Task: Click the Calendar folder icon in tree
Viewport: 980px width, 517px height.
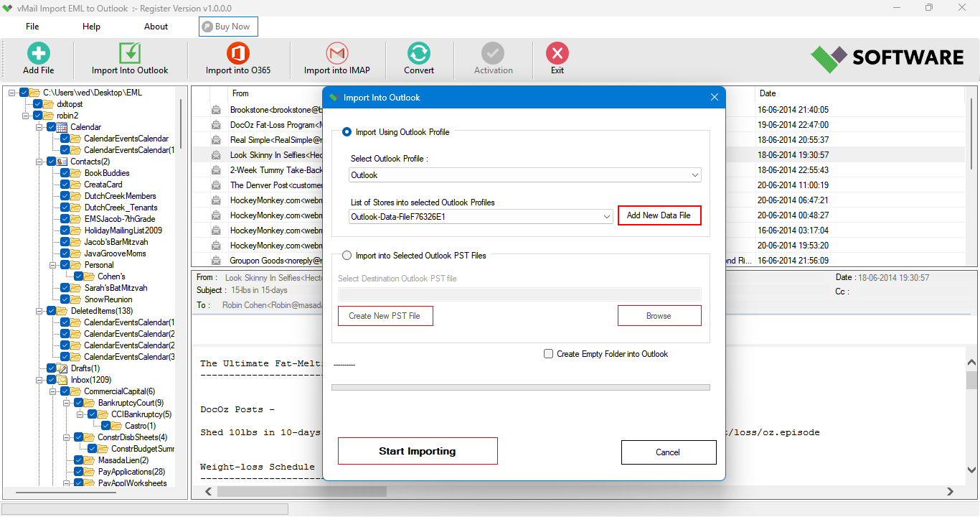Action: (x=62, y=127)
